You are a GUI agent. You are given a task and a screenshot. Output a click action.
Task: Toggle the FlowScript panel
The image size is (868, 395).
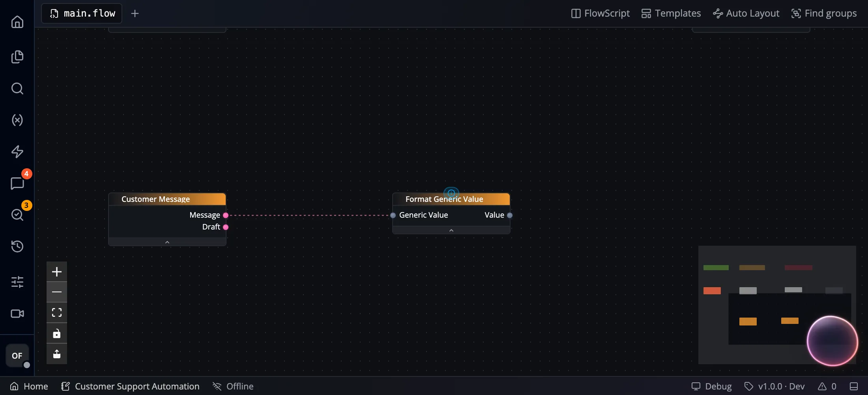(600, 13)
